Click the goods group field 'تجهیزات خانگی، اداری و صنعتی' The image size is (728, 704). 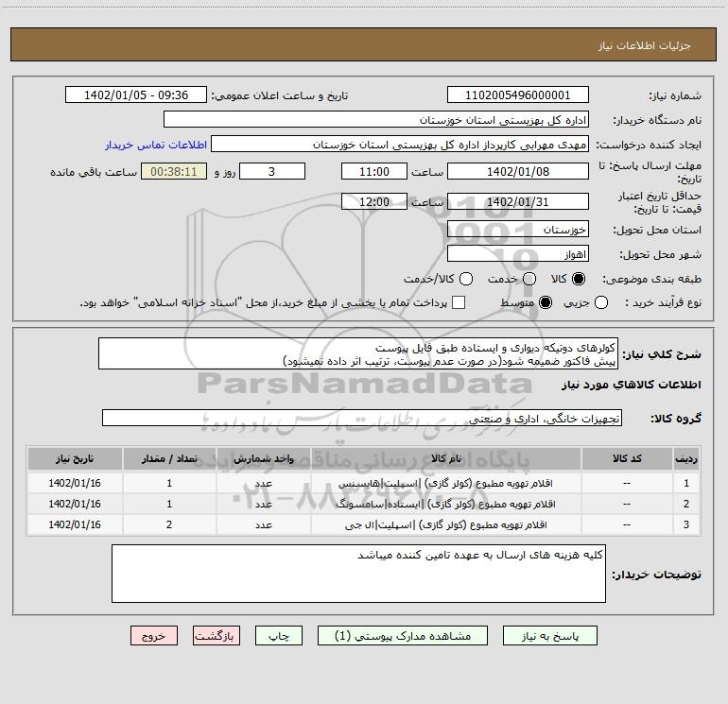tap(362, 418)
